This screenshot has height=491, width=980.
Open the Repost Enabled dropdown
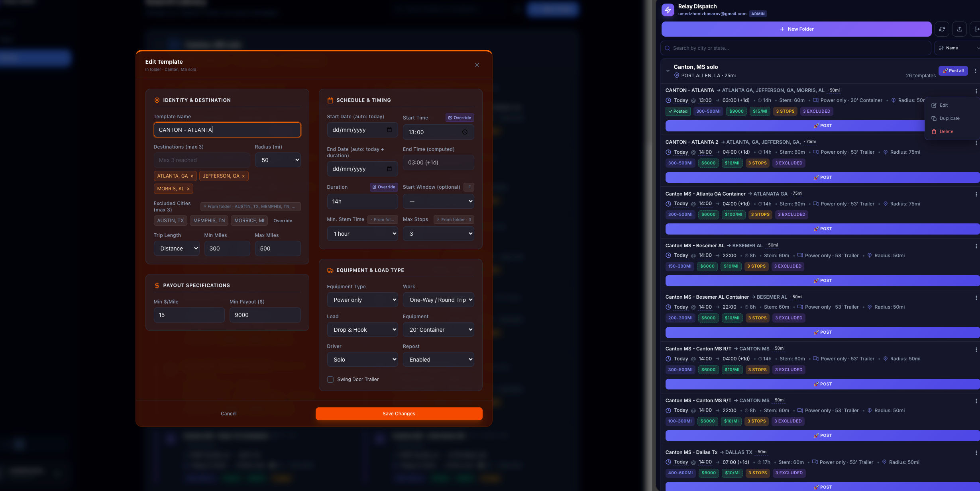(x=438, y=360)
